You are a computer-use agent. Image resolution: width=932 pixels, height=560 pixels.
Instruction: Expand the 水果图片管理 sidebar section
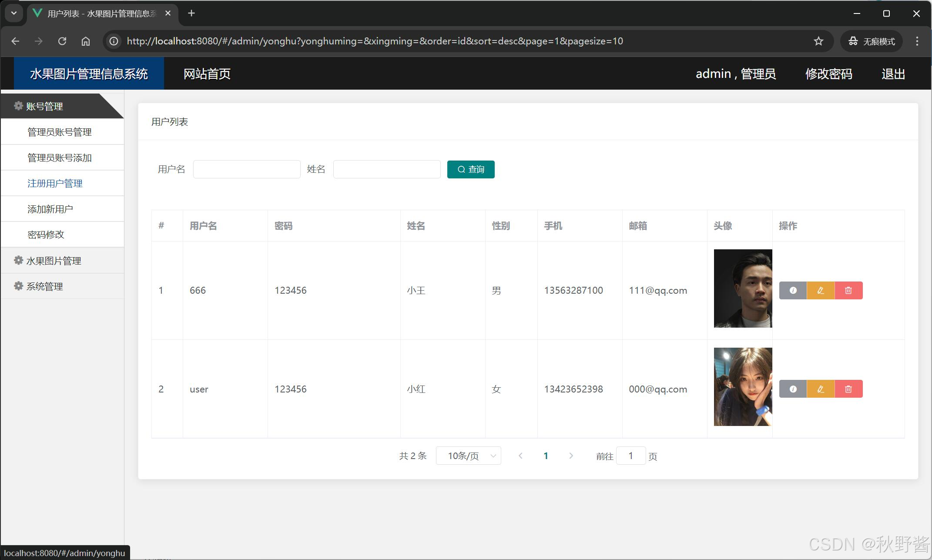coord(54,261)
